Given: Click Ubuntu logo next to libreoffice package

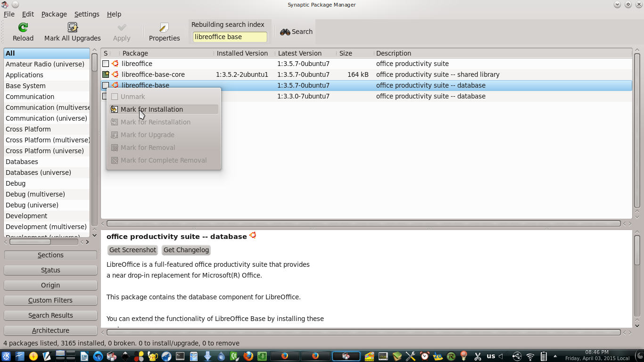Looking at the screenshot, I should [115, 64].
